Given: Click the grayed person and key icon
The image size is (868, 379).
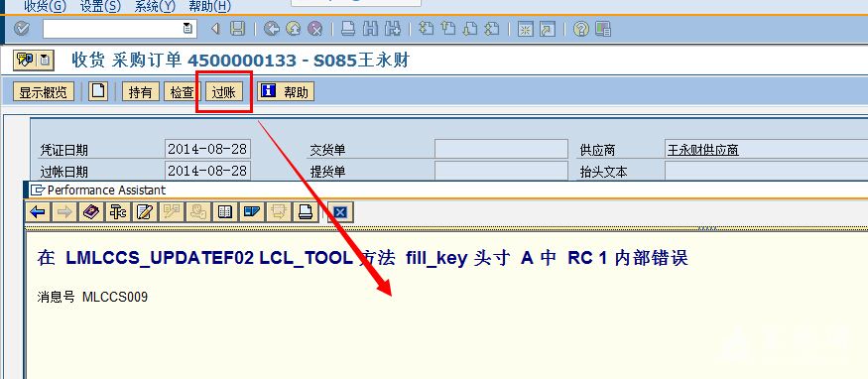Looking at the screenshot, I should (197, 212).
